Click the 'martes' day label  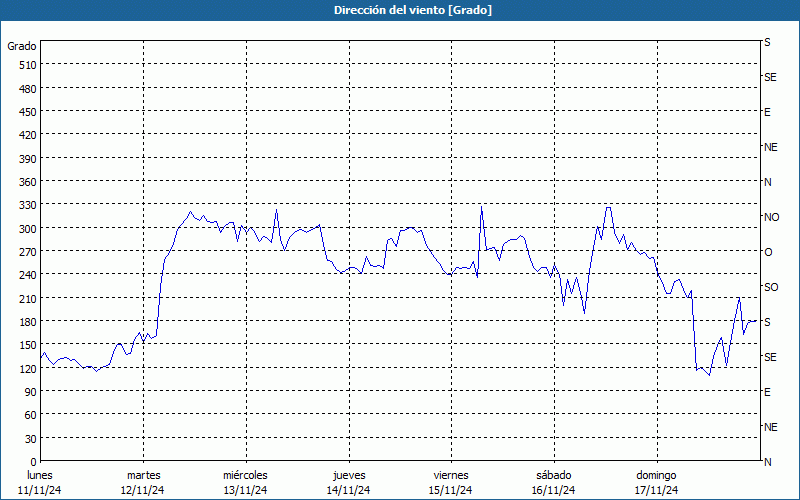(x=143, y=475)
